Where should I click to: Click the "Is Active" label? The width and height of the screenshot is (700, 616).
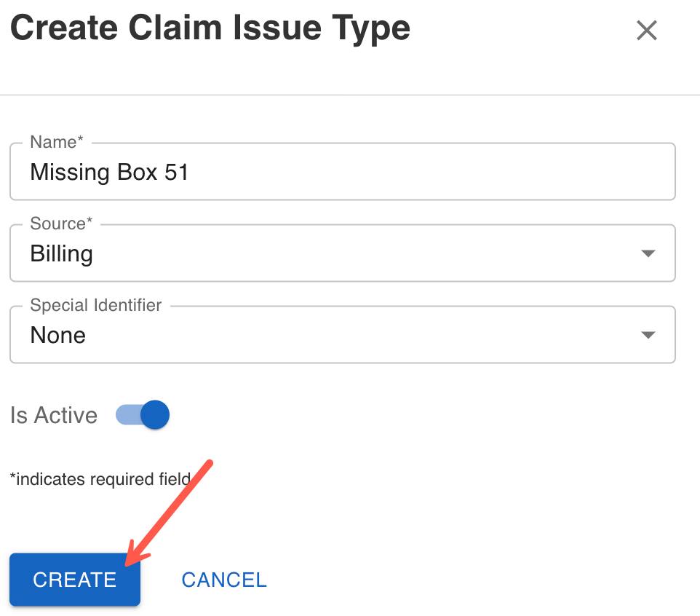[54, 415]
